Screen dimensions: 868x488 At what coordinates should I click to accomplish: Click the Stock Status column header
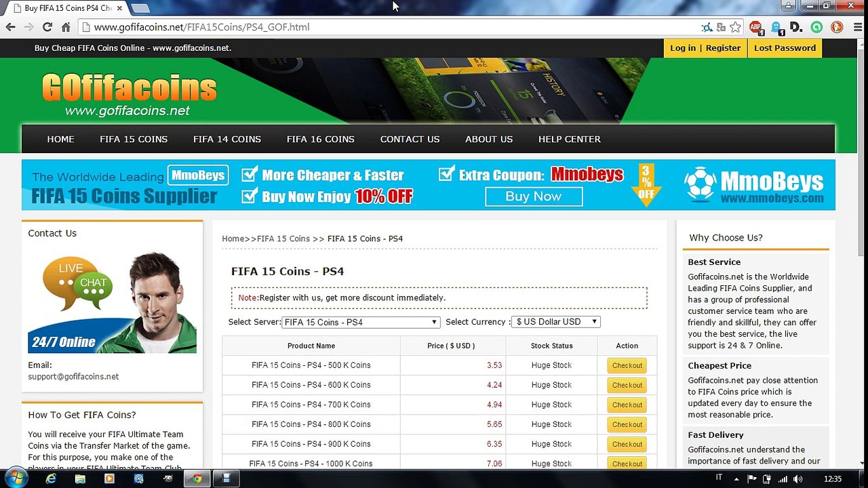pyautogui.click(x=551, y=346)
